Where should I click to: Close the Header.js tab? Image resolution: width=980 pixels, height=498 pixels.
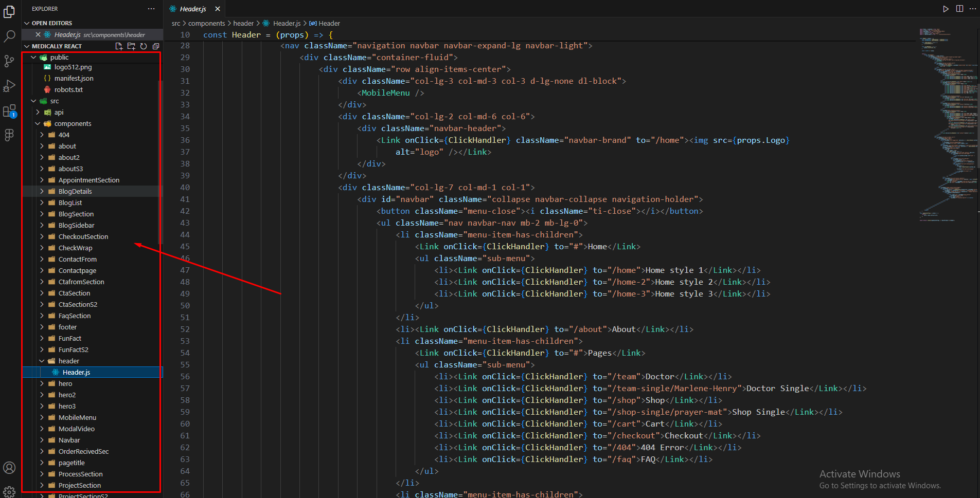(218, 9)
